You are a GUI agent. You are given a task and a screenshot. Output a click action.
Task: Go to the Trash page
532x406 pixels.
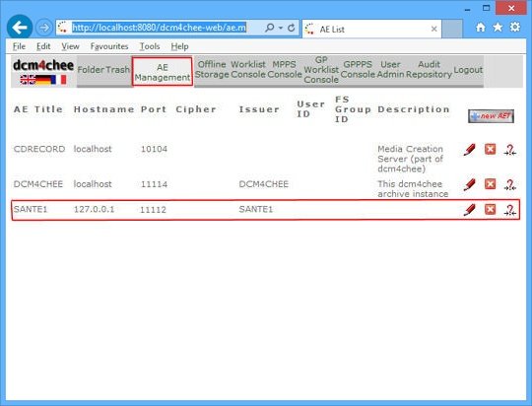tap(119, 70)
